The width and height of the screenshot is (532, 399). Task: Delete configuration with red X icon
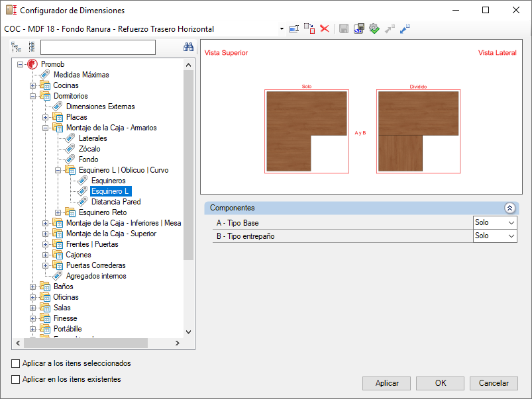click(x=325, y=28)
